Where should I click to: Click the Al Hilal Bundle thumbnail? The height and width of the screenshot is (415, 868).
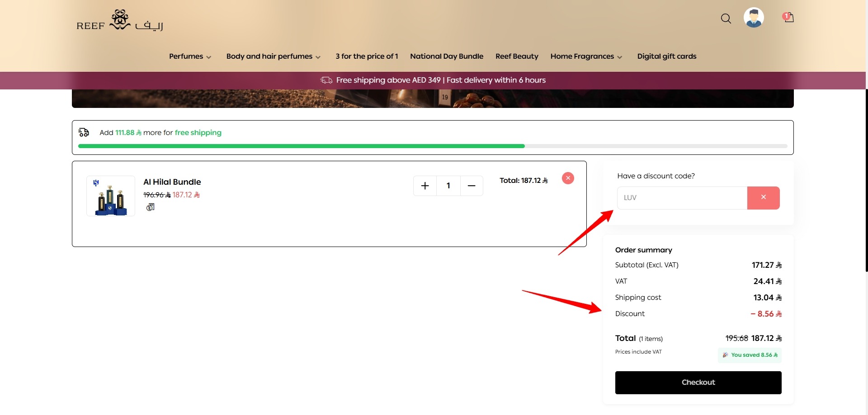click(111, 196)
